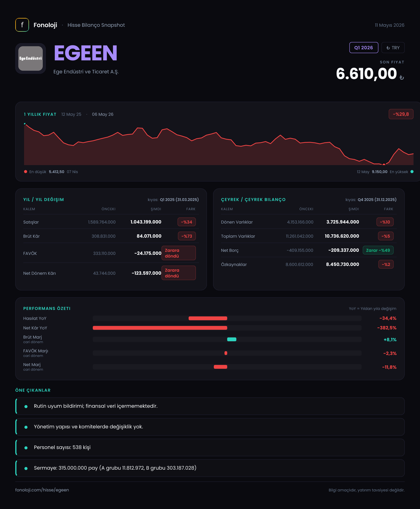Click Özkaynaklar value 8.450.730.000
This screenshot has height=509, width=420.
coord(342,264)
